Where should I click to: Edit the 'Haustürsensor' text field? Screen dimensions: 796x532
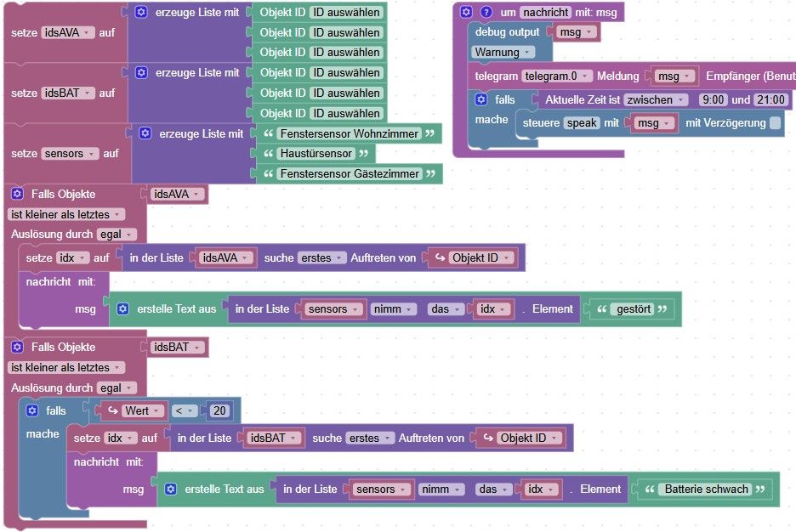(316, 153)
